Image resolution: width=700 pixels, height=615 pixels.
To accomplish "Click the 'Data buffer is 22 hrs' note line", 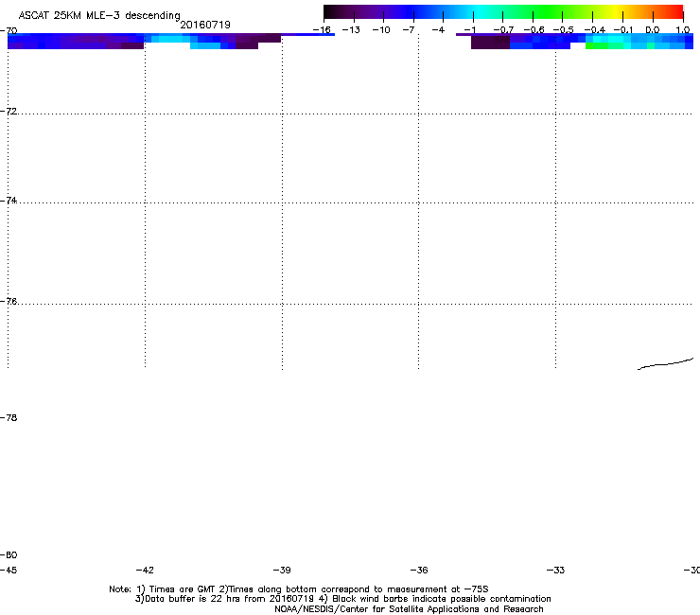I will tap(342, 599).
